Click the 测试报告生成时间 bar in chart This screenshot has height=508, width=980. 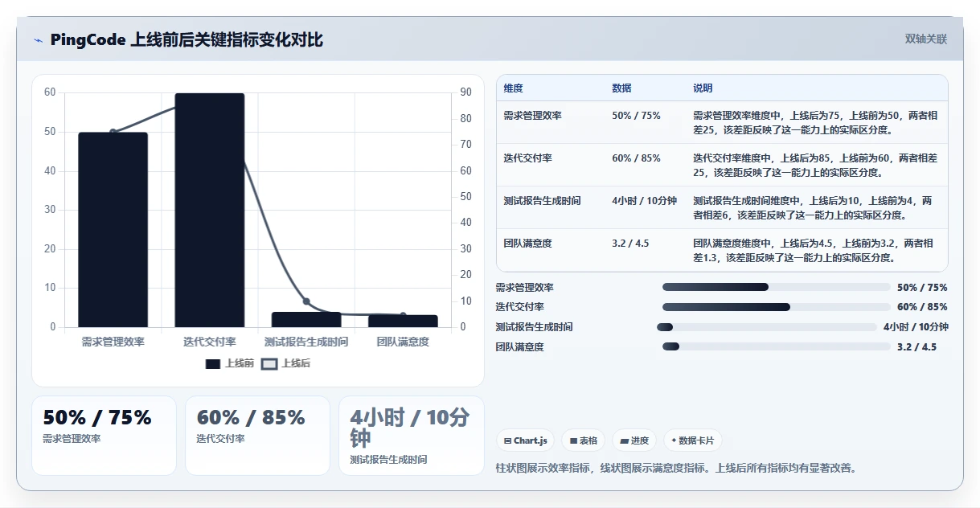point(306,320)
